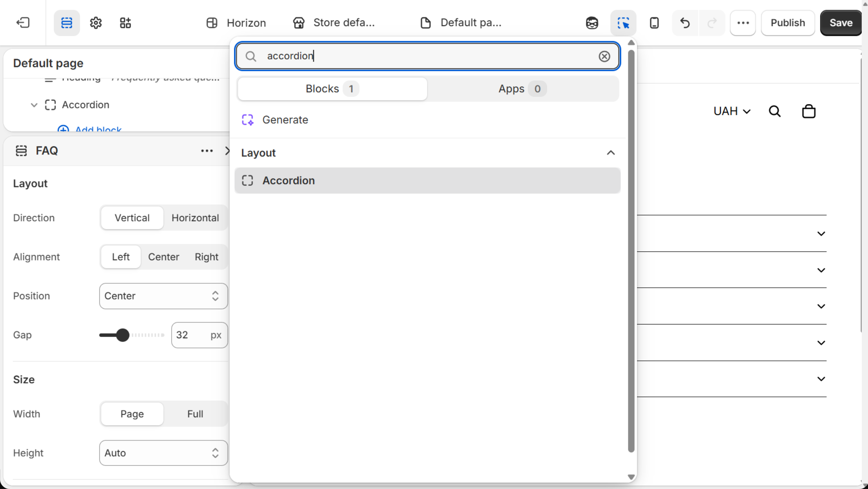Click the Gap pixel value field
The image size is (868, 489).
pyautogui.click(x=199, y=335)
